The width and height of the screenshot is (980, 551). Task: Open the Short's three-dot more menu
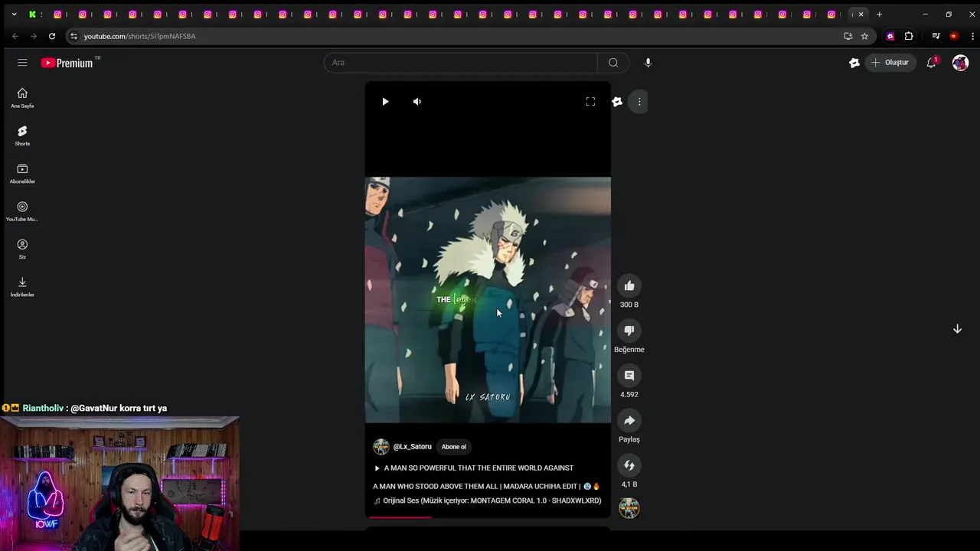pyautogui.click(x=639, y=102)
